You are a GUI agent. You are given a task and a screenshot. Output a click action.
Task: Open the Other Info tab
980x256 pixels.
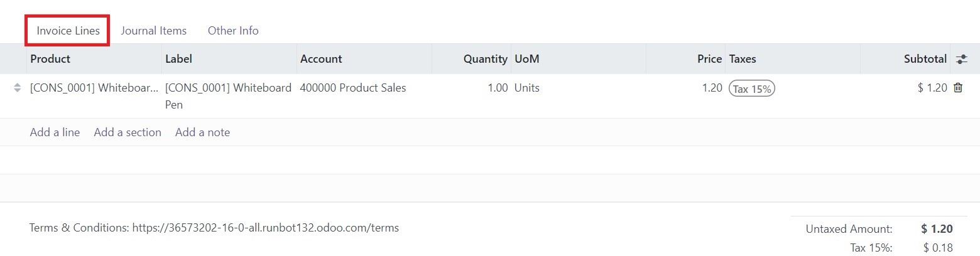[233, 30]
